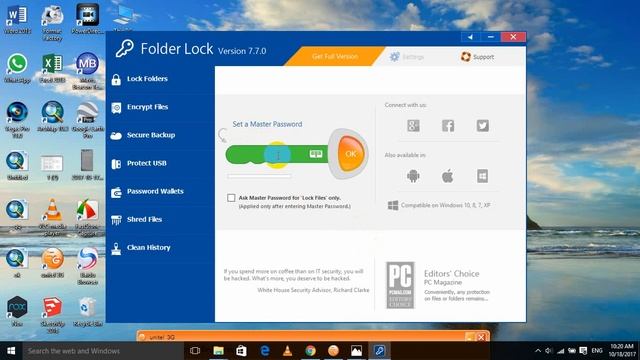Click the Facebook icon

coord(448,125)
